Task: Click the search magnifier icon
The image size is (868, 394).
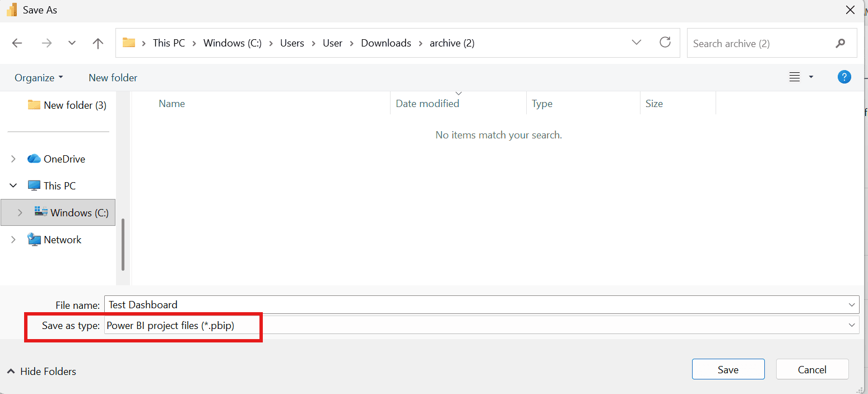Action: point(840,43)
